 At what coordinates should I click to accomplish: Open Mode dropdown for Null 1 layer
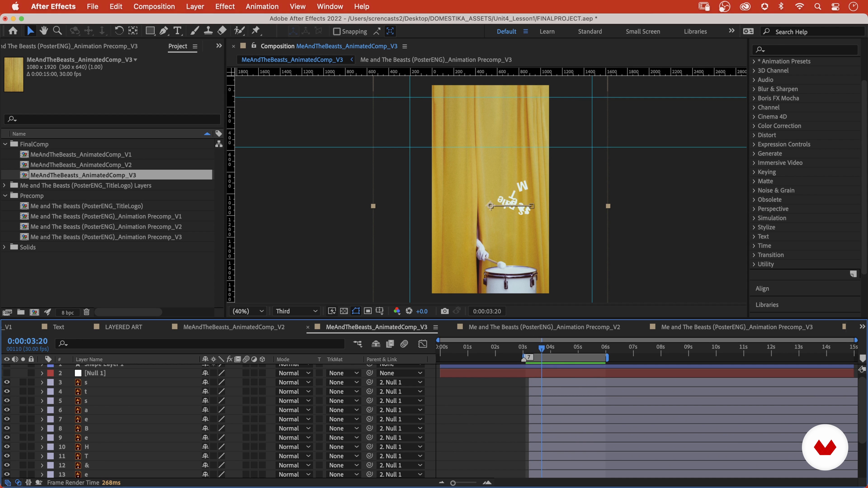[x=294, y=373]
